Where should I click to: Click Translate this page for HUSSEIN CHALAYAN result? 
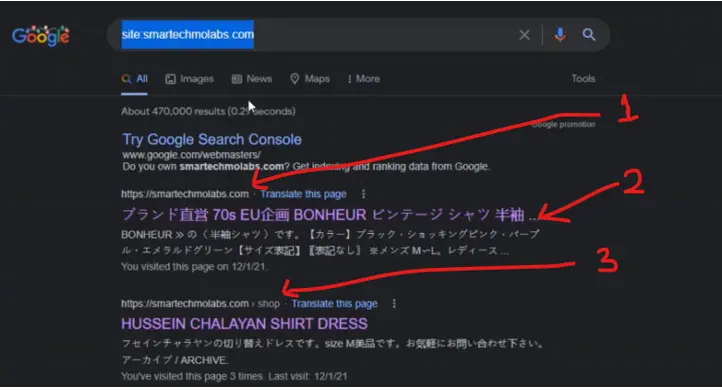tap(334, 303)
